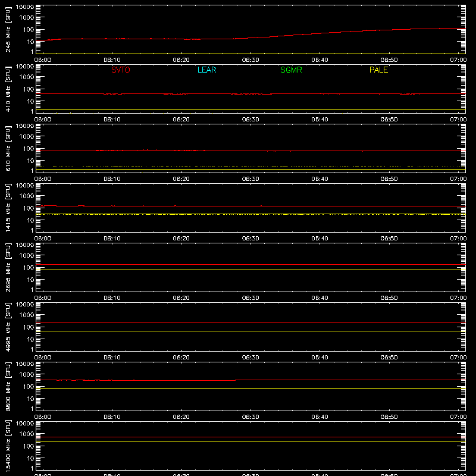
Task: Select the 4995 MHz [SFU] axis title
Action: [x=8, y=327]
